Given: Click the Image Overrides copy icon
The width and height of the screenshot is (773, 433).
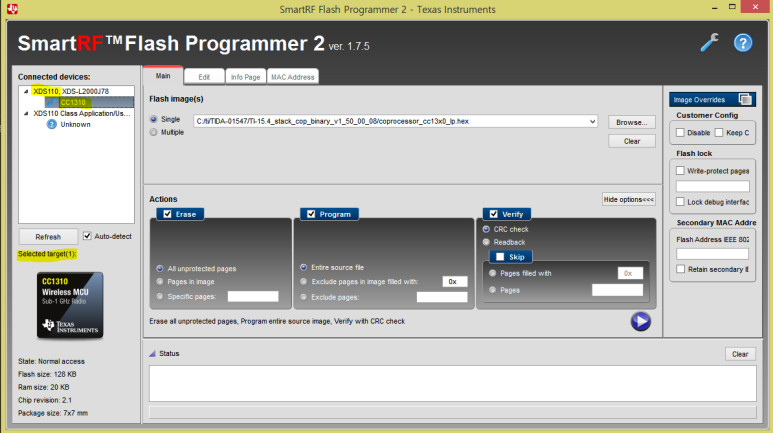Looking at the screenshot, I should click(x=745, y=99).
